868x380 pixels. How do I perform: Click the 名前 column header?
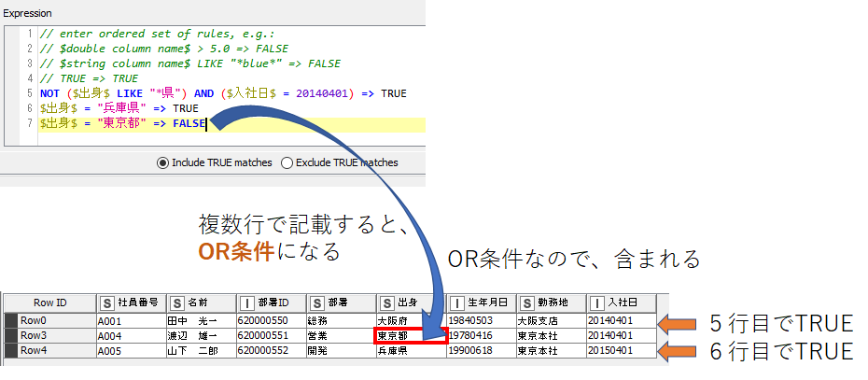201,303
